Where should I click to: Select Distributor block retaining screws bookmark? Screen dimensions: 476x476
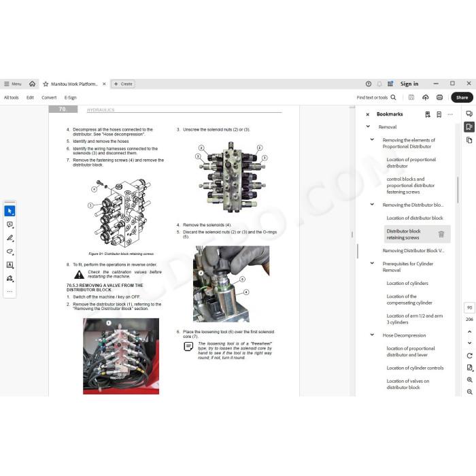[x=404, y=235]
